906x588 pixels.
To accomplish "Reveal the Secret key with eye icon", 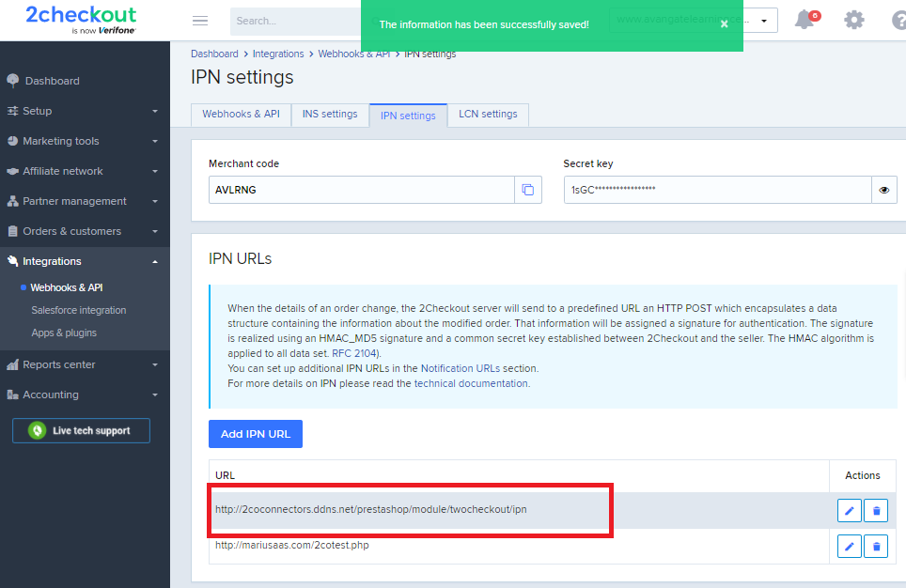I will tap(884, 190).
